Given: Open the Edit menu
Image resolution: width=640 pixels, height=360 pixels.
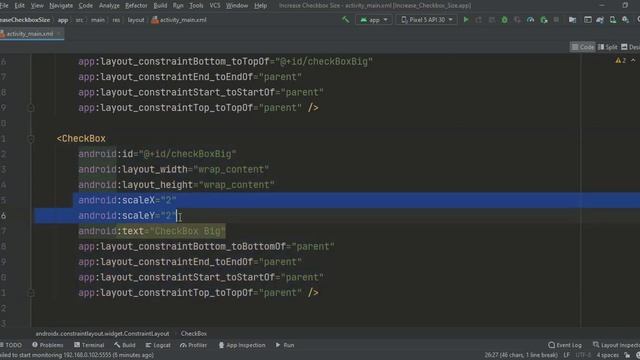Looking at the screenshot, I should click(x=20, y=6).
